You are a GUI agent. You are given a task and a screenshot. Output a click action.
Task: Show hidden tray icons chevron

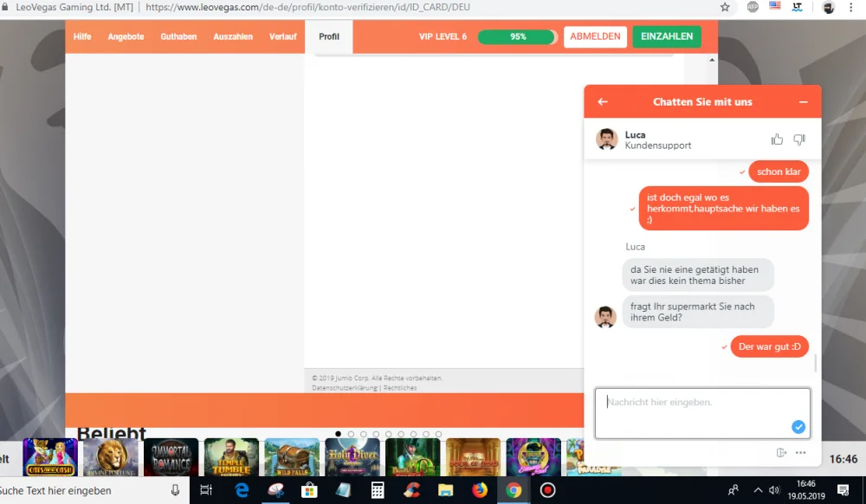coord(758,490)
